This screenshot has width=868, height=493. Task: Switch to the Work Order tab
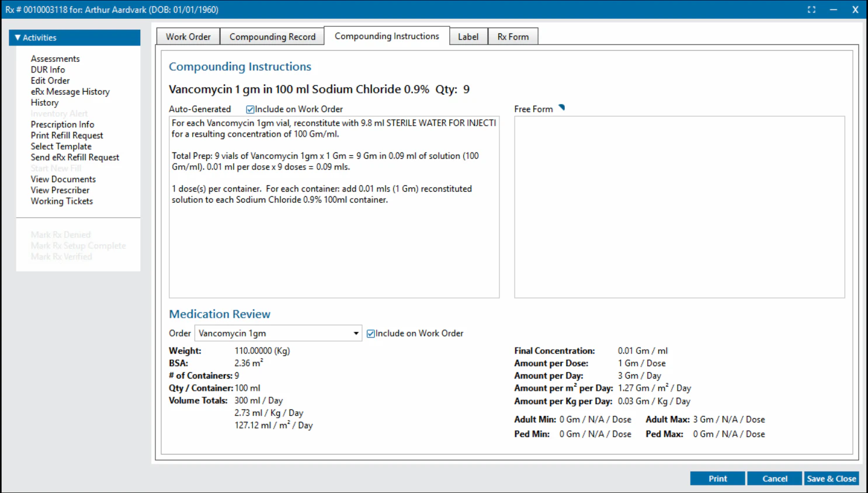188,36
